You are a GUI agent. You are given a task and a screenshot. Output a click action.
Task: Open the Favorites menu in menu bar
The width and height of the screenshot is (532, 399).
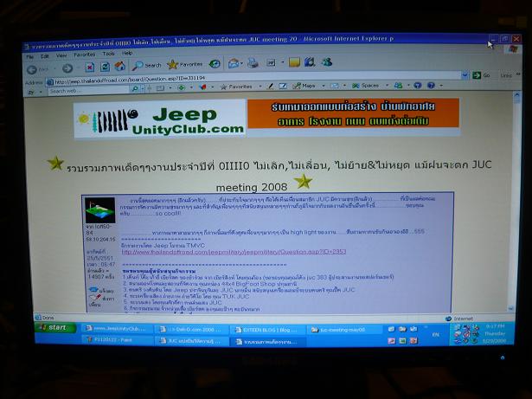83,54
